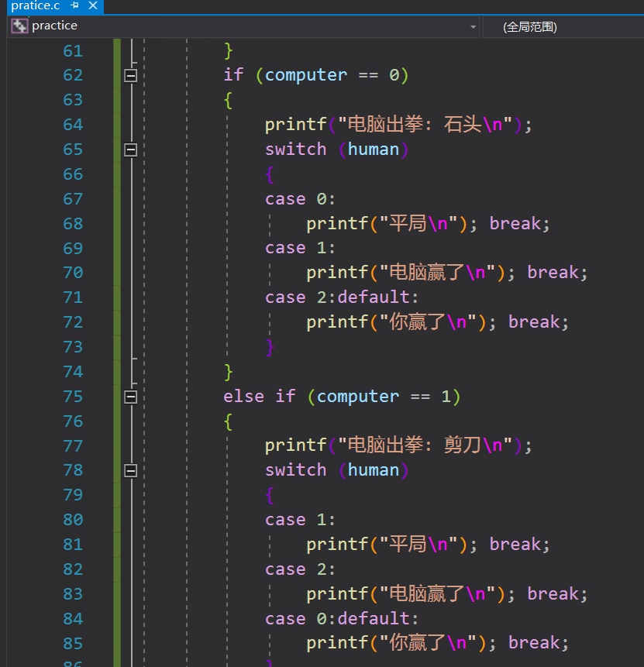Click 'switch (human)' on line 65
The width and height of the screenshot is (644, 667).
336,150
